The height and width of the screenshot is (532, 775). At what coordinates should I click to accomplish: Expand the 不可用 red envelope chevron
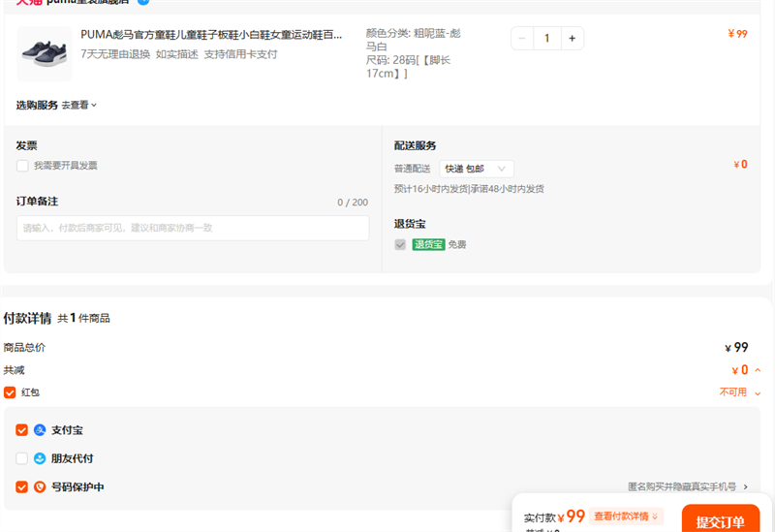758,393
